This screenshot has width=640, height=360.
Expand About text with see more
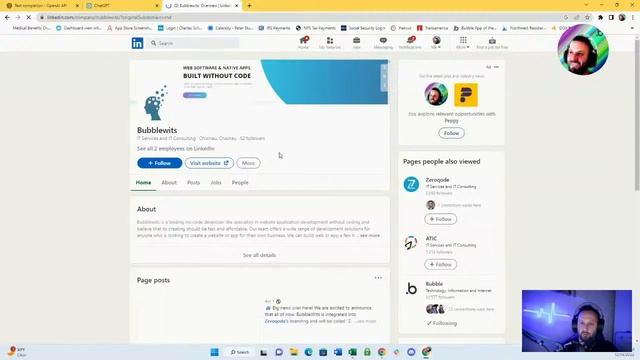(370, 236)
